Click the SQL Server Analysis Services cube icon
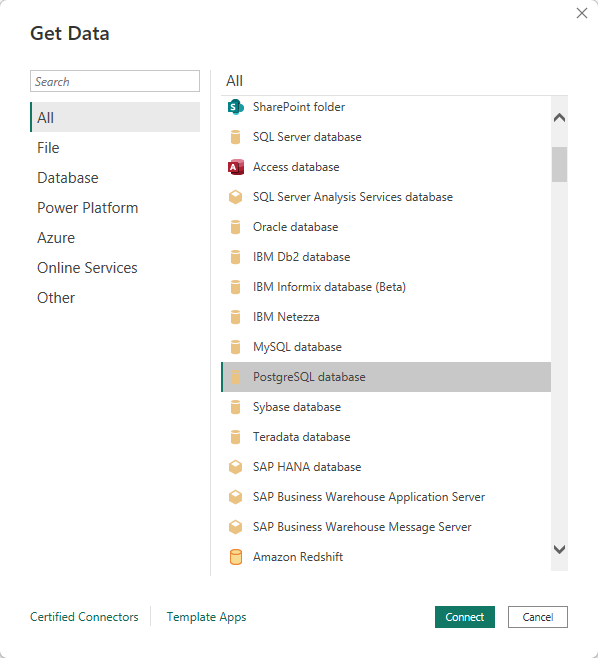The height and width of the screenshot is (658, 598). [x=235, y=197]
